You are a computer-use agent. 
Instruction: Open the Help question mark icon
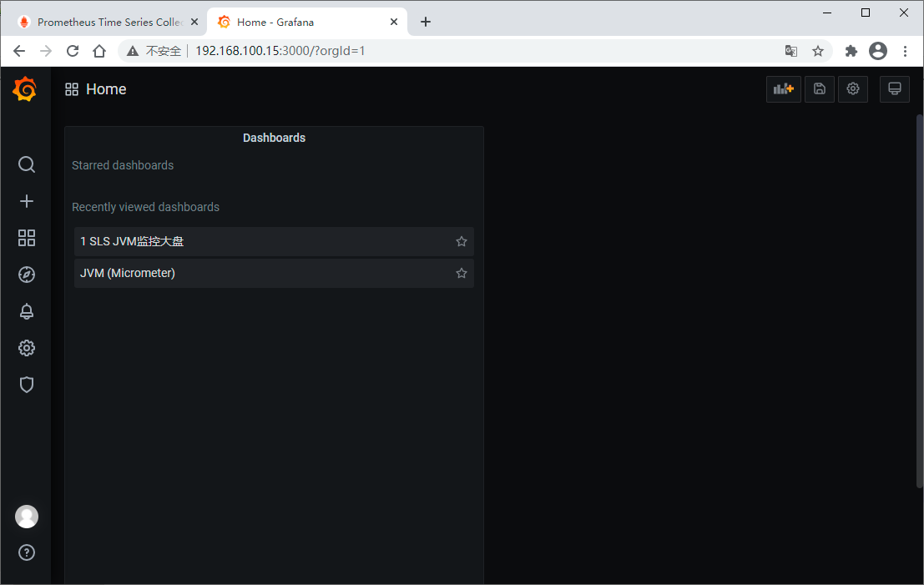click(27, 552)
